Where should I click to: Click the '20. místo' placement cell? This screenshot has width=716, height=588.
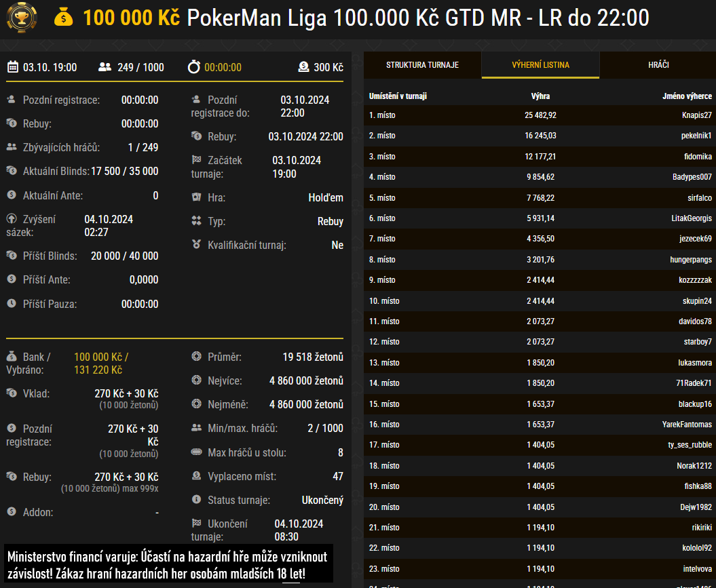384,507
